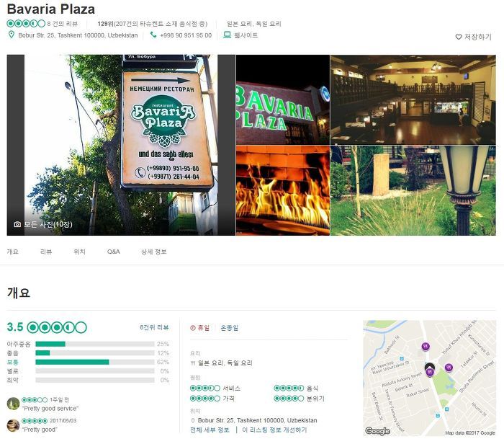Open 모든 사진(10장) photo gallery
The width and height of the screenshot is (504, 444).
point(48,224)
